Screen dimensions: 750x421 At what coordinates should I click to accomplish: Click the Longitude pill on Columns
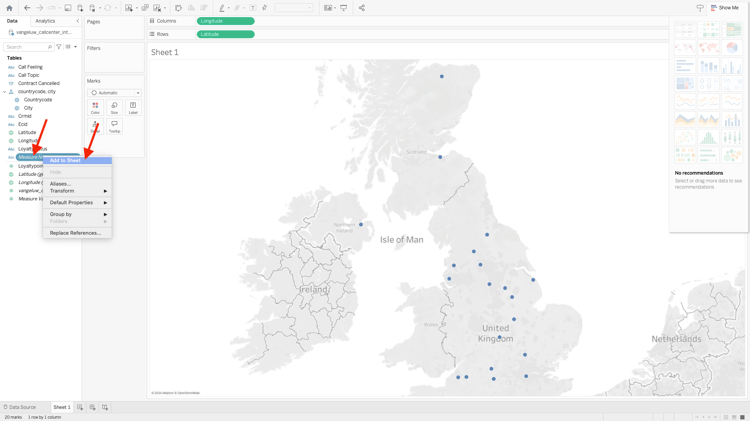pyautogui.click(x=225, y=21)
